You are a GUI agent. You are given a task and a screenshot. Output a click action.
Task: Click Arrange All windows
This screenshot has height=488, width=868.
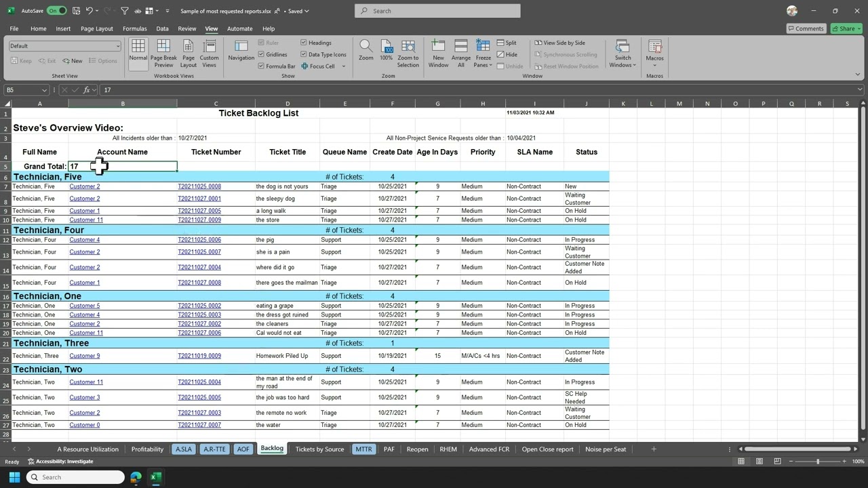click(x=461, y=53)
